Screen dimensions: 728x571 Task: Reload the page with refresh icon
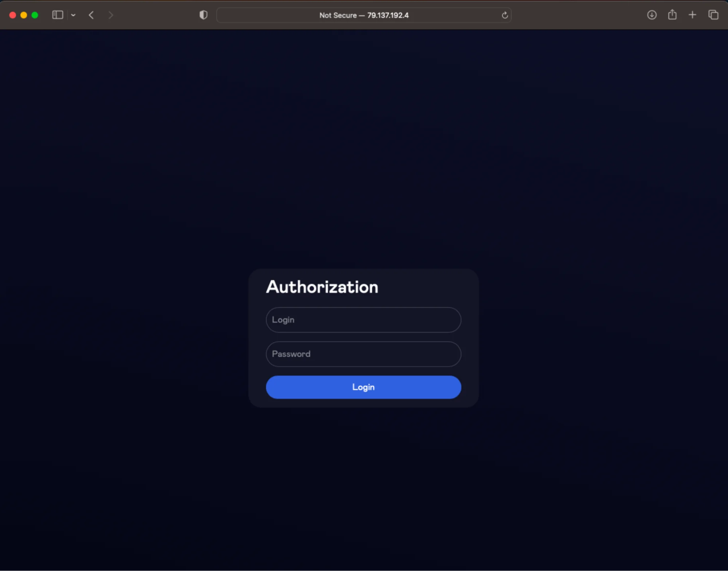point(505,15)
